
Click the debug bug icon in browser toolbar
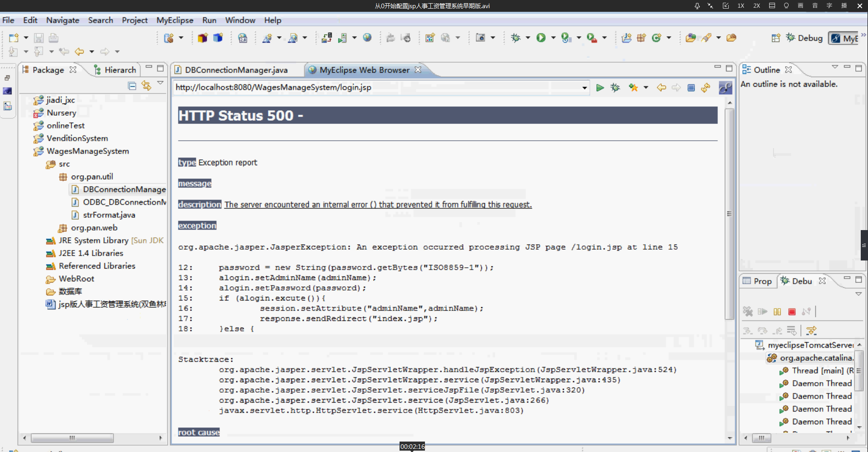(615, 88)
